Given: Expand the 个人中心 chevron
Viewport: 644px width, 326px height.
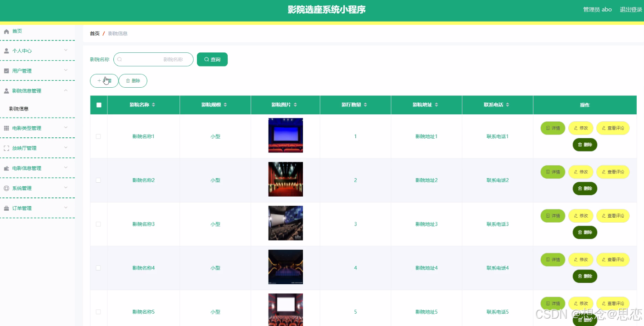Looking at the screenshot, I should pos(66,50).
